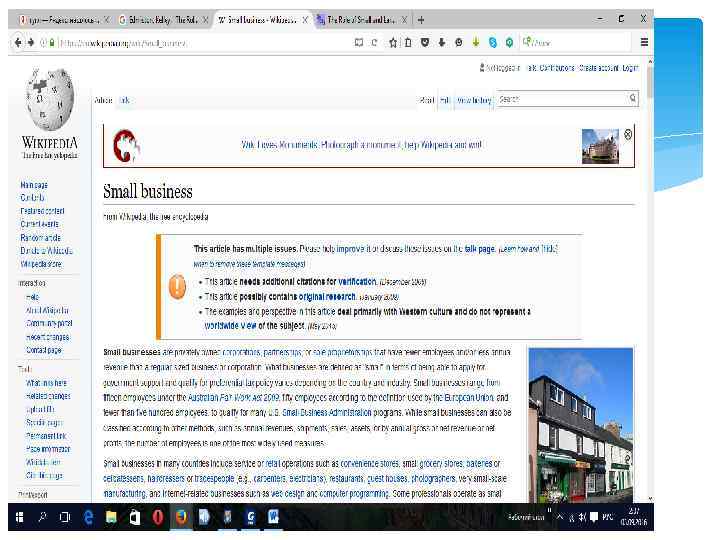Click Wikipedia store sidebar link
Screen dimensions: 720x540
41,264
